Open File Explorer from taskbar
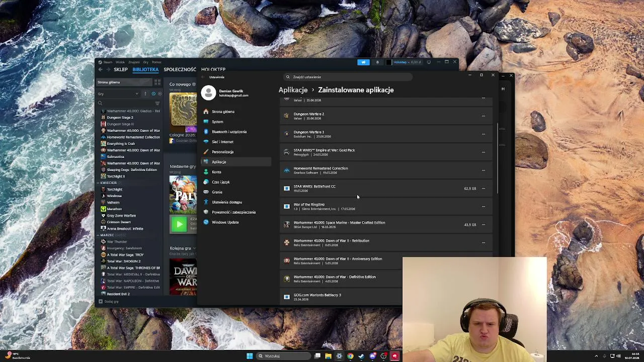 pyautogui.click(x=328, y=356)
